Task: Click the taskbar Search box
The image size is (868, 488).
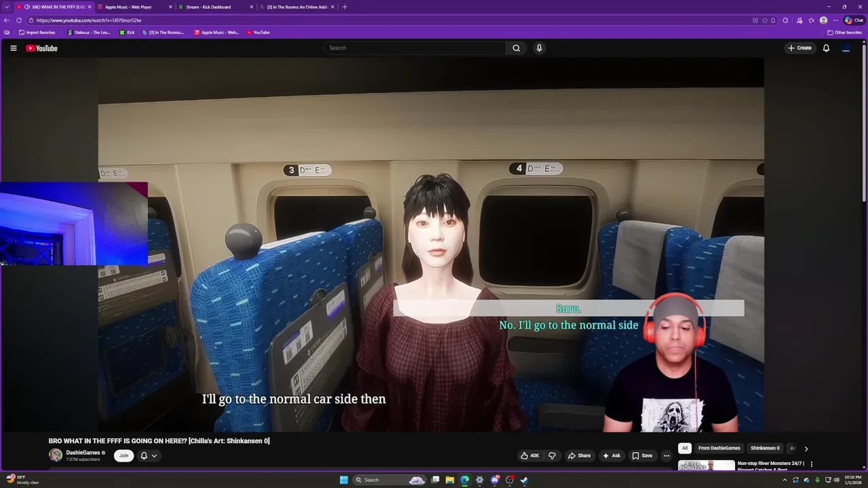Action: tap(390, 480)
